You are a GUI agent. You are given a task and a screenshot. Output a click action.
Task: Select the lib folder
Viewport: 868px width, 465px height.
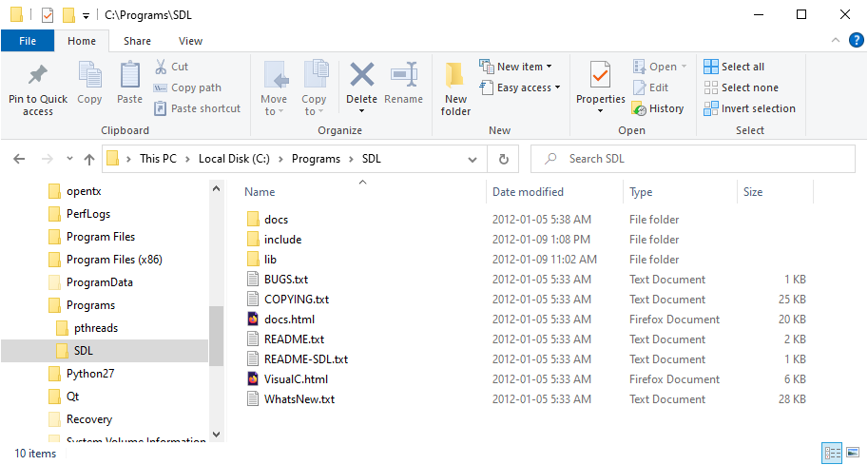261,260
